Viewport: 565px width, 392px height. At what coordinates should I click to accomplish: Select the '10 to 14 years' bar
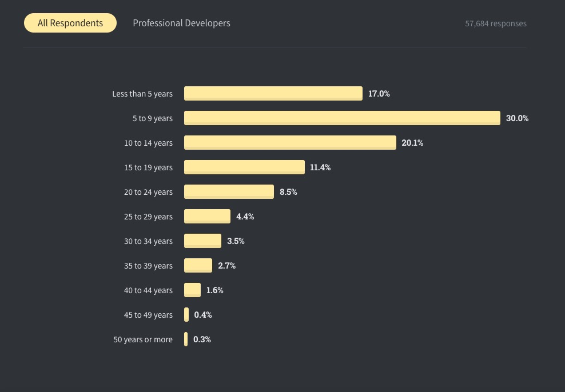[x=290, y=142]
